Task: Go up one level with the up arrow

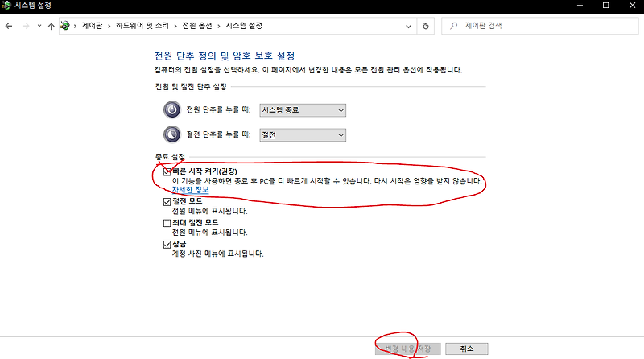Action: (51, 26)
